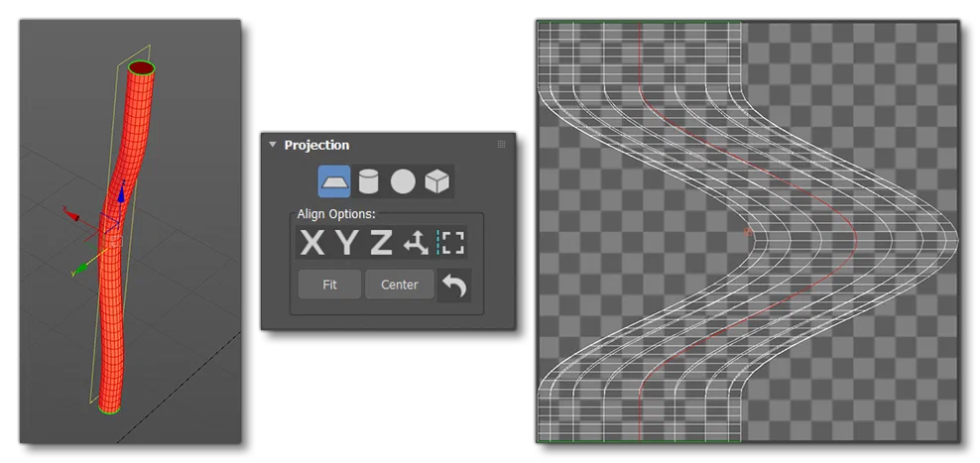
Task: Collapse the Projection rollout triangle
Action: click(x=273, y=145)
